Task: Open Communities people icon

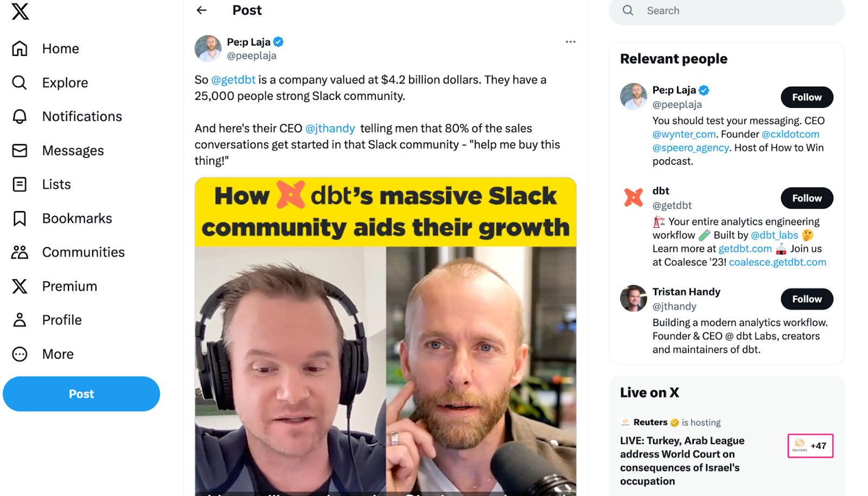Action: [x=20, y=252]
